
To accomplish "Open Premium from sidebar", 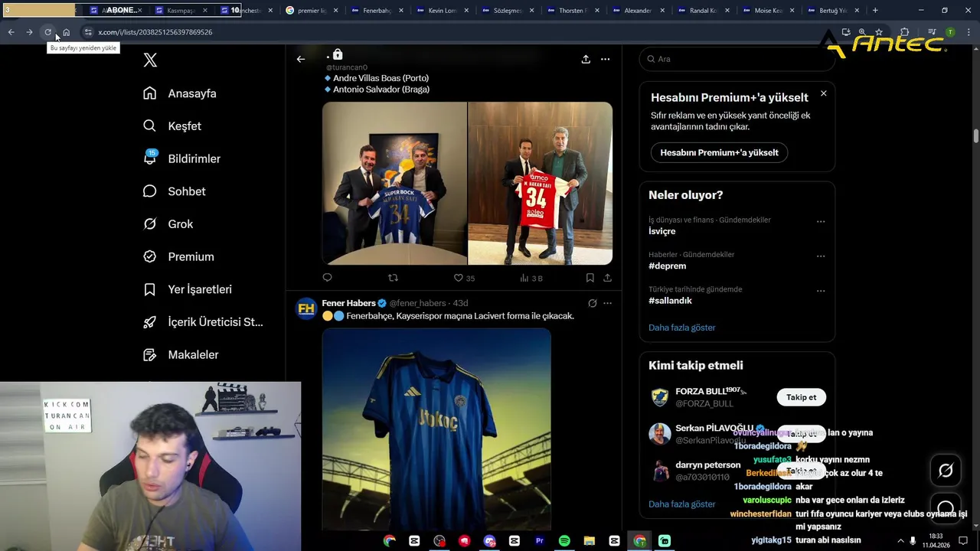I will tap(178, 256).
